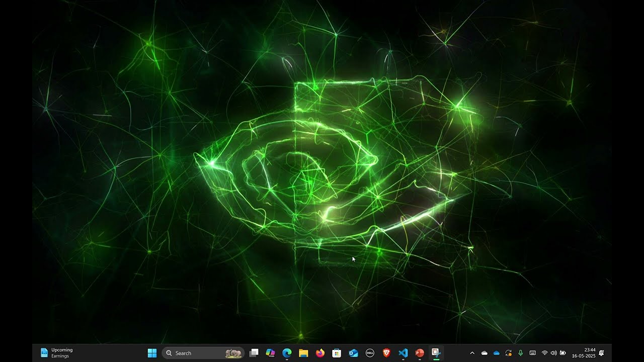Image resolution: width=644 pixels, height=362 pixels.
Task: Open the clock showing 23:44
Action: pyautogui.click(x=584, y=353)
